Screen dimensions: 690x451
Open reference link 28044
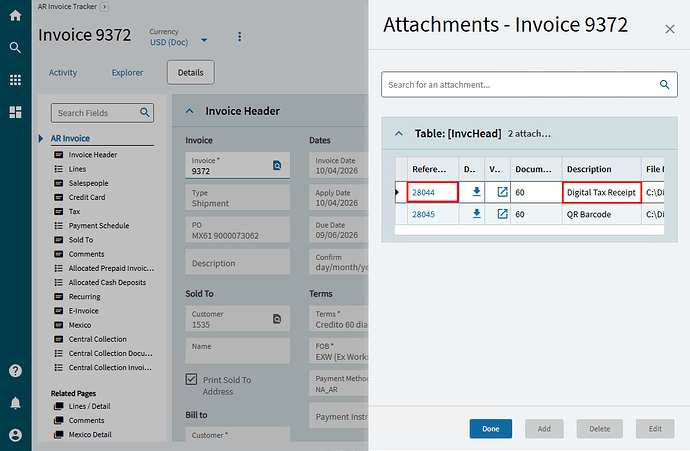(x=423, y=192)
